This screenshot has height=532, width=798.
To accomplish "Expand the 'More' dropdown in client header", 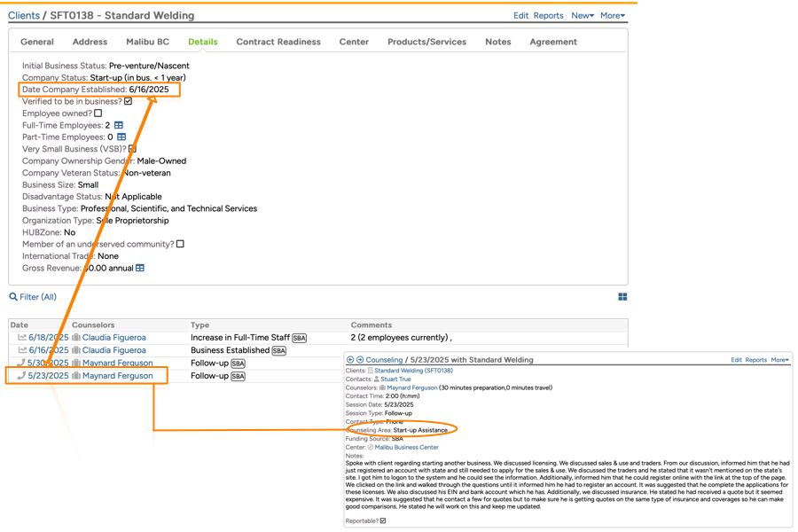I will coord(612,16).
